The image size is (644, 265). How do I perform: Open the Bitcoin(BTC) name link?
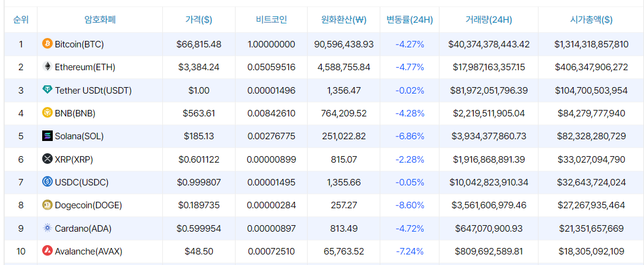click(x=79, y=44)
